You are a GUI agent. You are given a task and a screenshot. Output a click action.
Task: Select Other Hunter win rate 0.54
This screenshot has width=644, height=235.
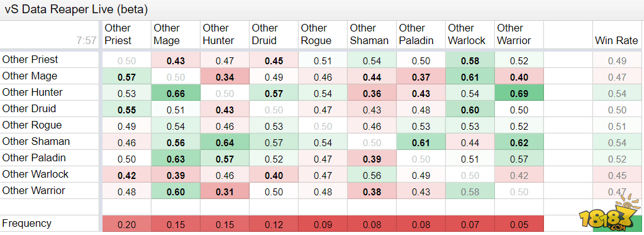(616, 93)
